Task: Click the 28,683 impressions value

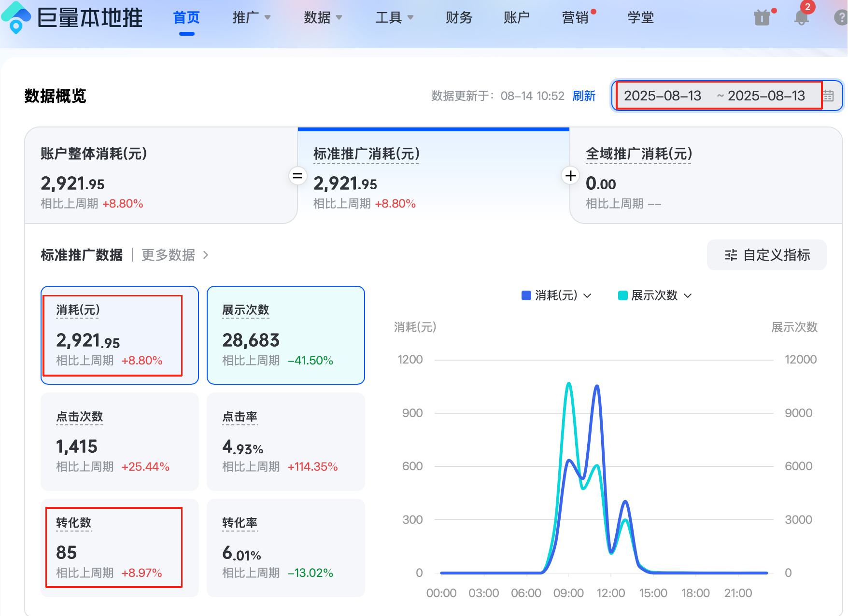Action: pos(251,340)
